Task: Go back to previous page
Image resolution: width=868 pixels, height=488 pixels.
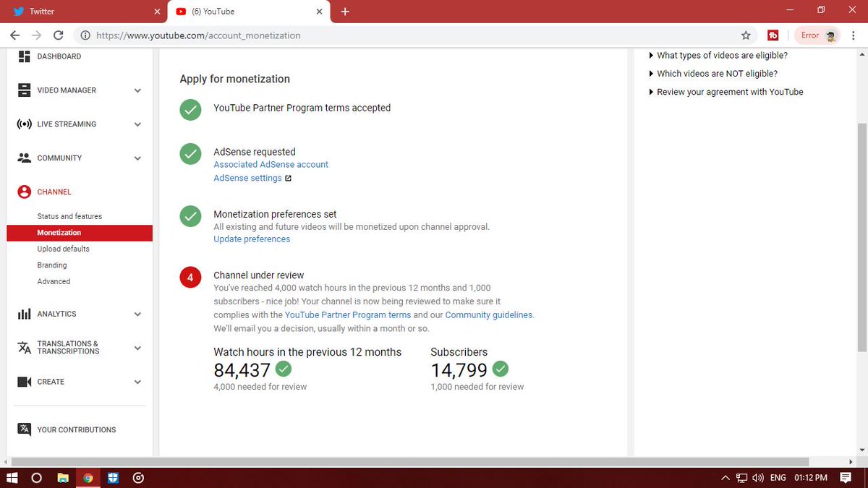Action: [x=15, y=35]
